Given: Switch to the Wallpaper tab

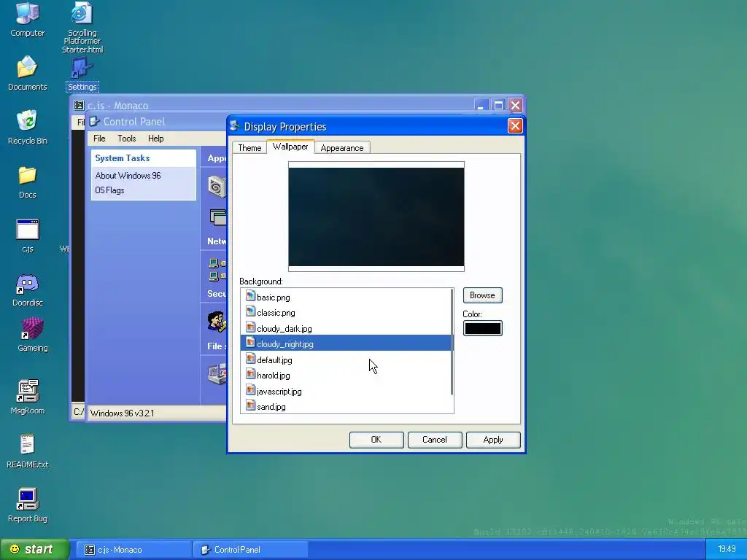Looking at the screenshot, I should click(290, 147).
